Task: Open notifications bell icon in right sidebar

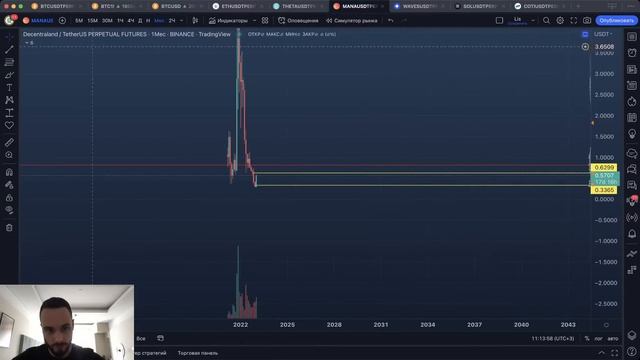Action: point(632,234)
